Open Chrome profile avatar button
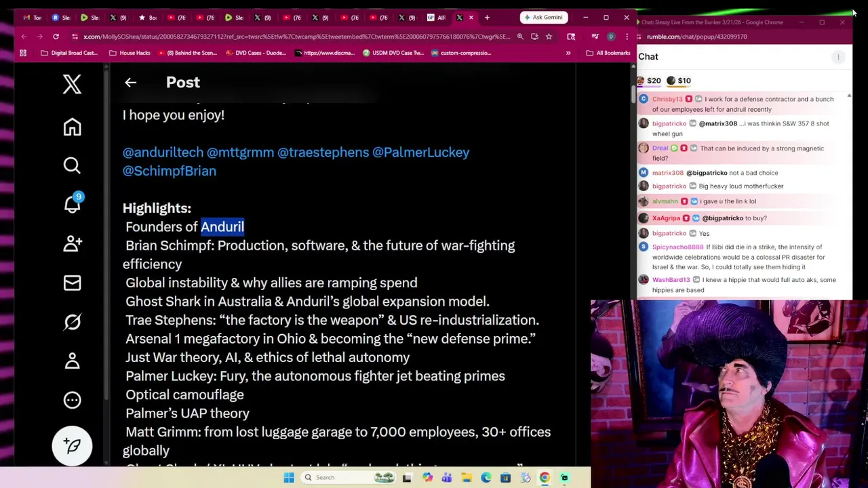Screen dimensions: 868x488 tap(611, 37)
